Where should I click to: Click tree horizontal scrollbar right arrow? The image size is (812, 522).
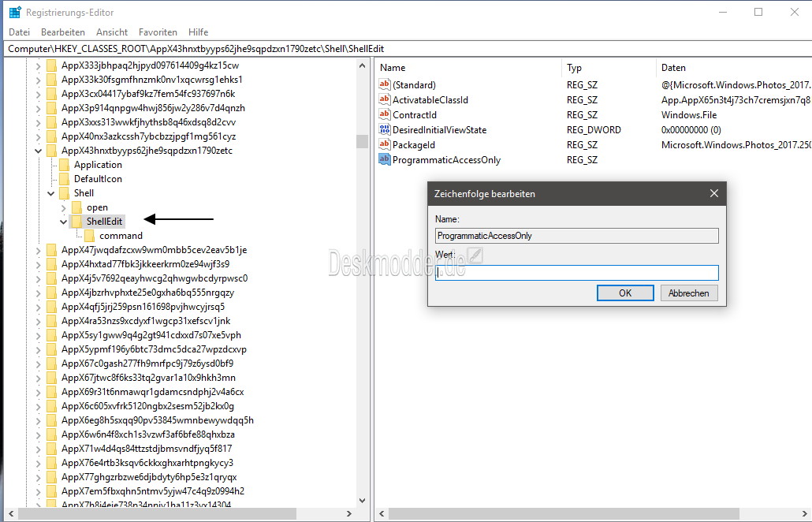point(348,513)
